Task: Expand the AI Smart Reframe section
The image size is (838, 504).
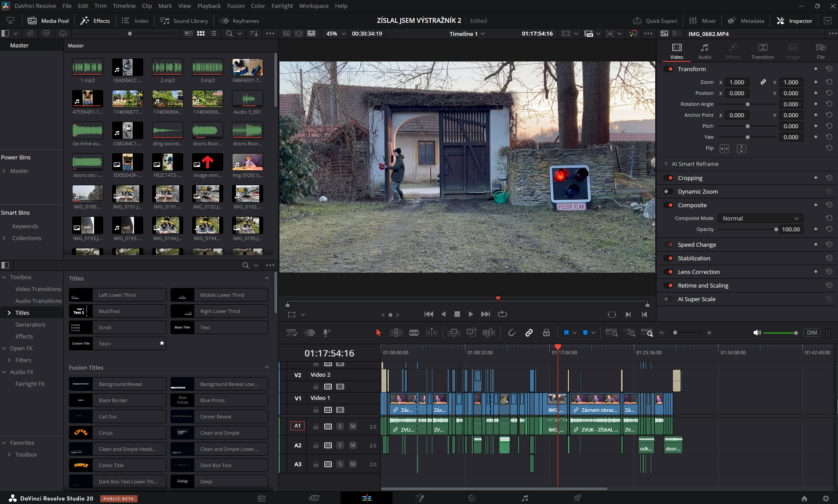Action: (666, 164)
